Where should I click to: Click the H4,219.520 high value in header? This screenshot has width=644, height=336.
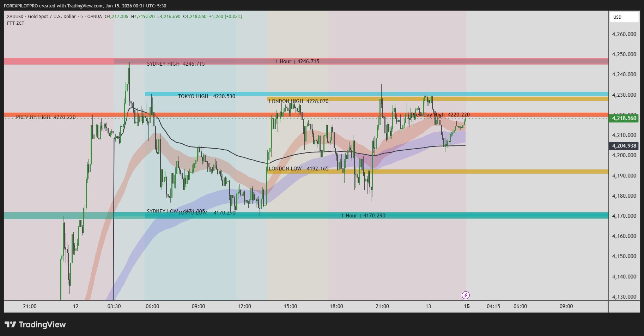click(x=143, y=17)
